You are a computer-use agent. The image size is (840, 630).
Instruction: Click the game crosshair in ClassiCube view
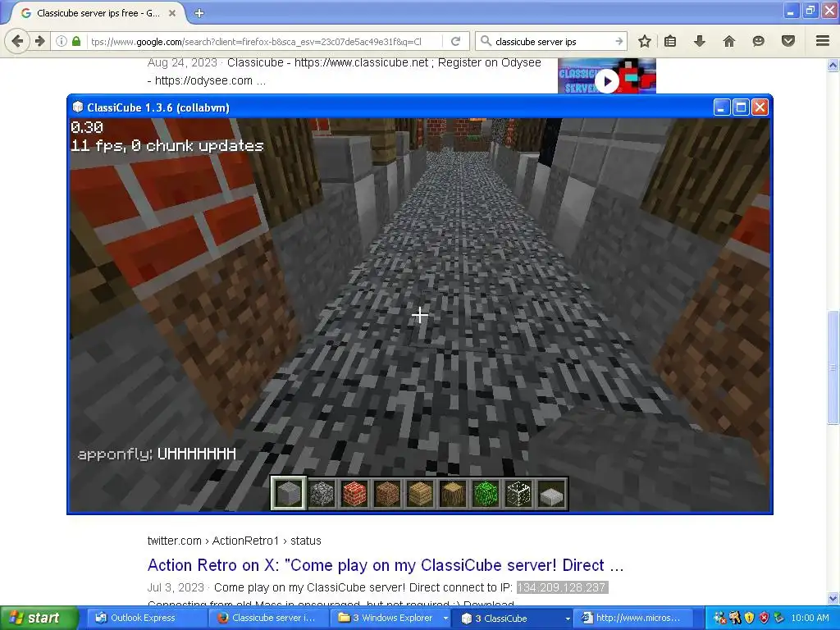tap(420, 315)
